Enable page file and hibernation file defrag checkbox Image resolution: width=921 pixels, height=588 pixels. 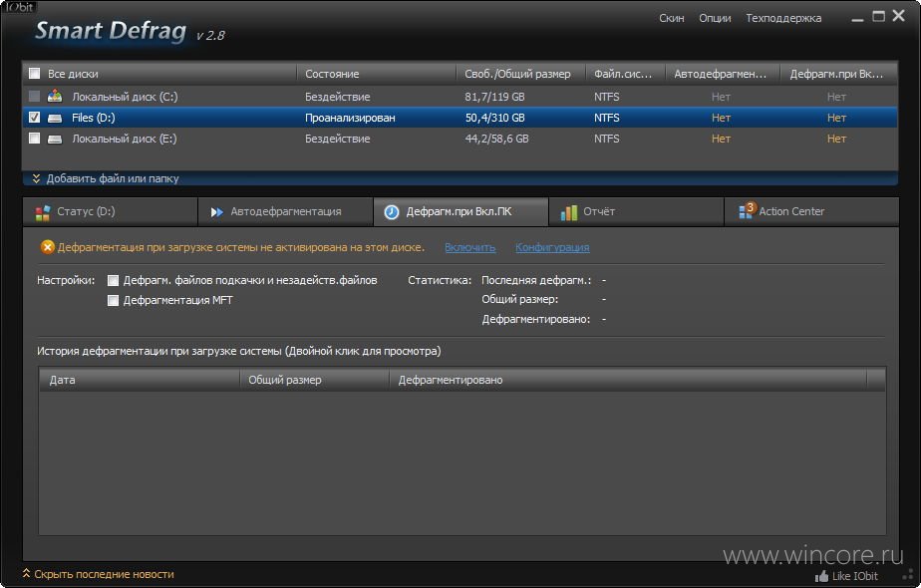tap(113, 281)
